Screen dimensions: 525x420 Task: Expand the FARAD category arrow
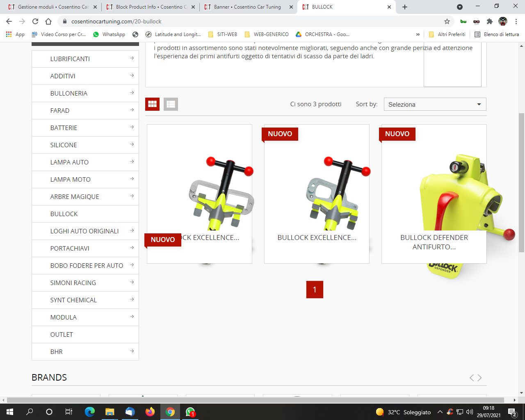pyautogui.click(x=132, y=110)
